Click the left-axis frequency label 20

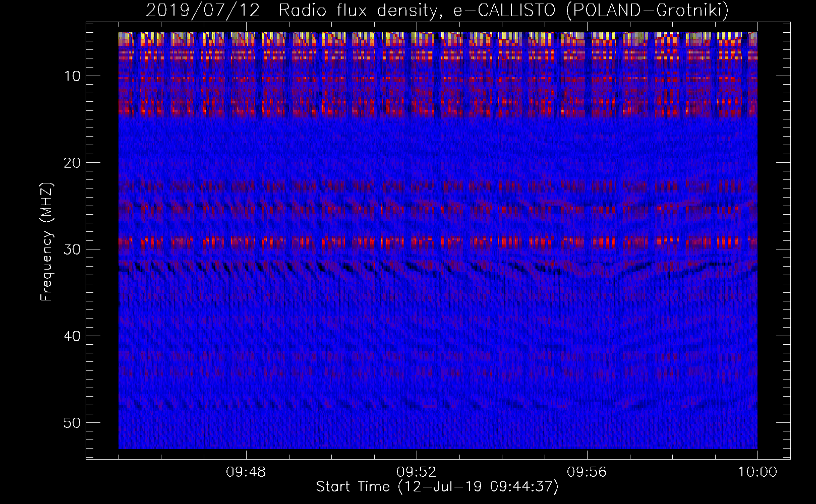pos(73,163)
